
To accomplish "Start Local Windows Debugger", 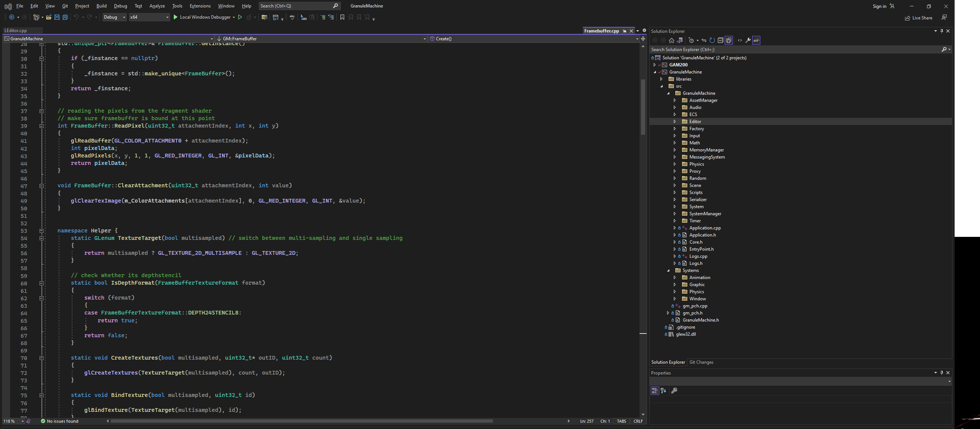I will [202, 17].
